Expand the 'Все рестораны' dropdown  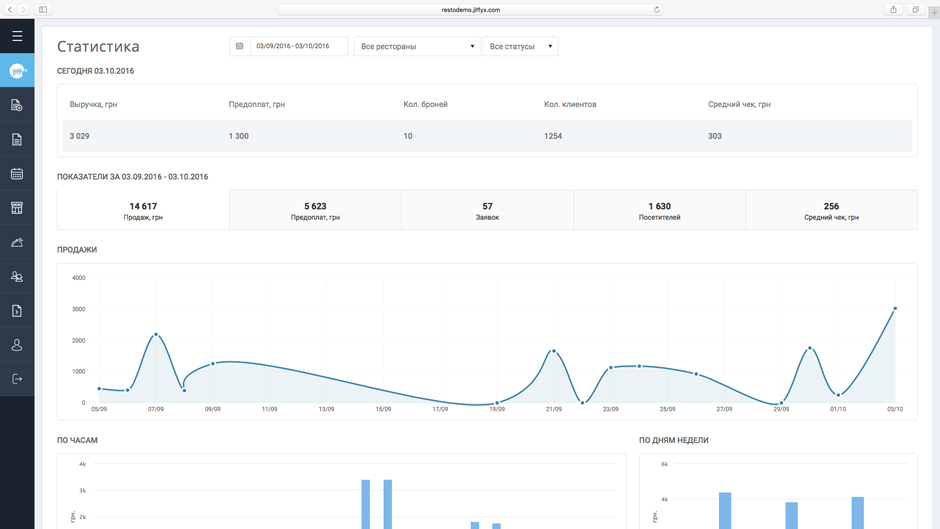pos(416,46)
